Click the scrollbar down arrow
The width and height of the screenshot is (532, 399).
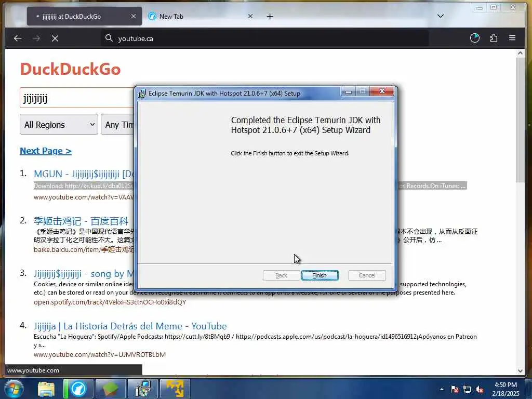520,371
